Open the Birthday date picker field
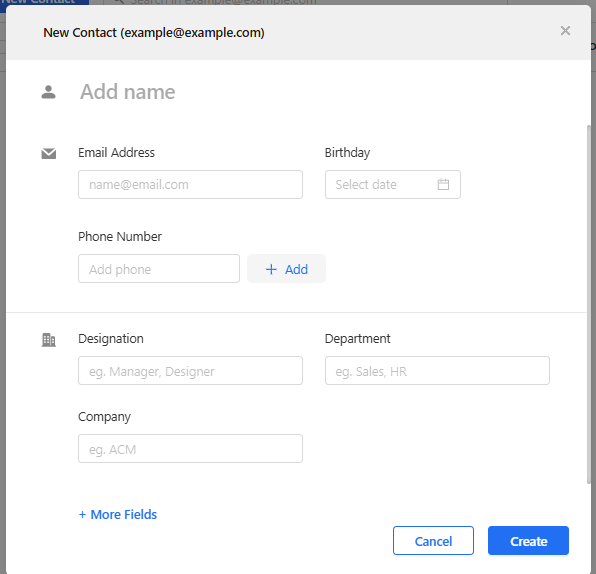Image resolution: width=596 pixels, height=574 pixels. [x=393, y=184]
